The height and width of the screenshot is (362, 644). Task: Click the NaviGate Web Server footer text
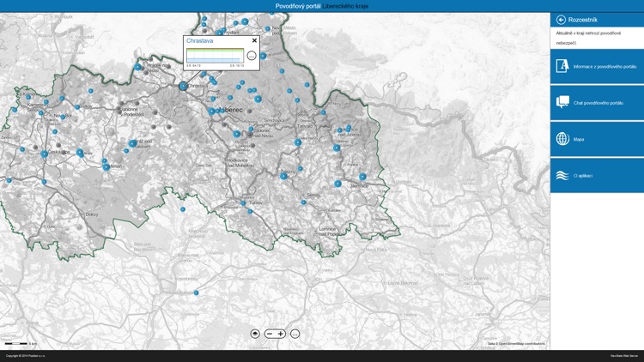(x=624, y=356)
